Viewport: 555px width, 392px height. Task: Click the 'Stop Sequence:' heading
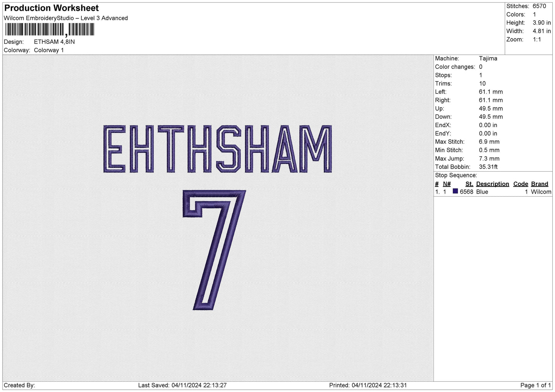(456, 175)
